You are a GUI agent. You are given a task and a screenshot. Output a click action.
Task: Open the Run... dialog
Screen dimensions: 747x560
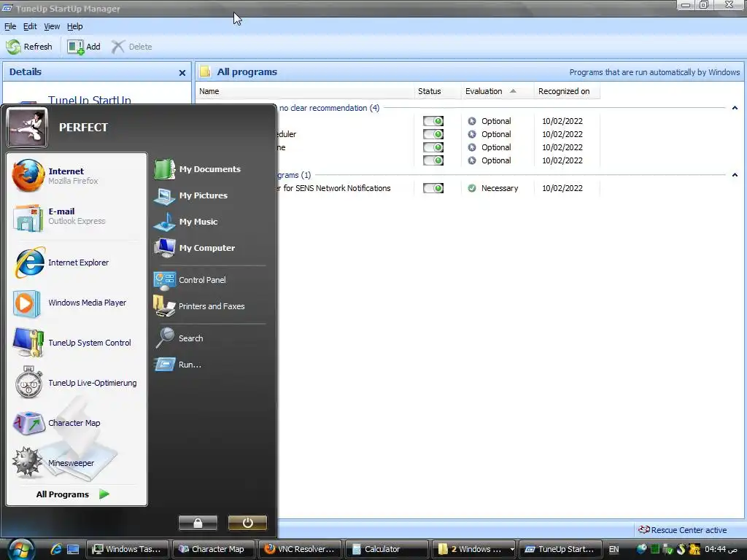(x=209, y=365)
